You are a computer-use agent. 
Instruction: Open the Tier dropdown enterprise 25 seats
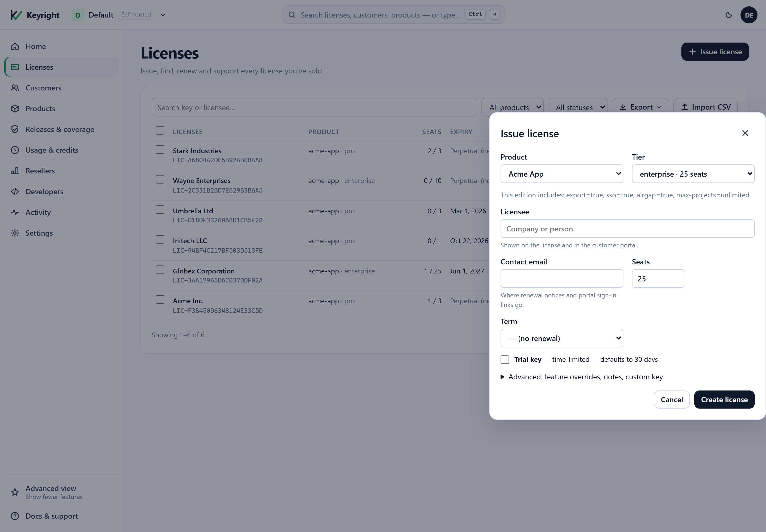(x=693, y=174)
